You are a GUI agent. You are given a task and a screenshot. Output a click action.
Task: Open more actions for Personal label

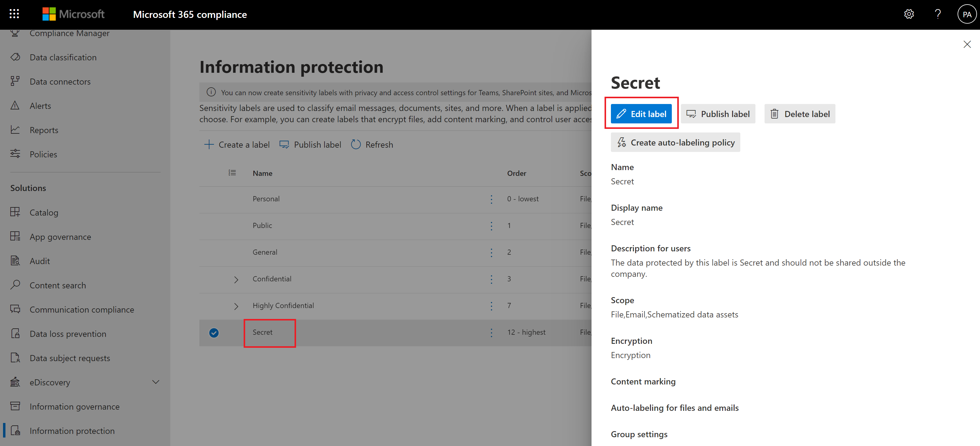(x=491, y=199)
